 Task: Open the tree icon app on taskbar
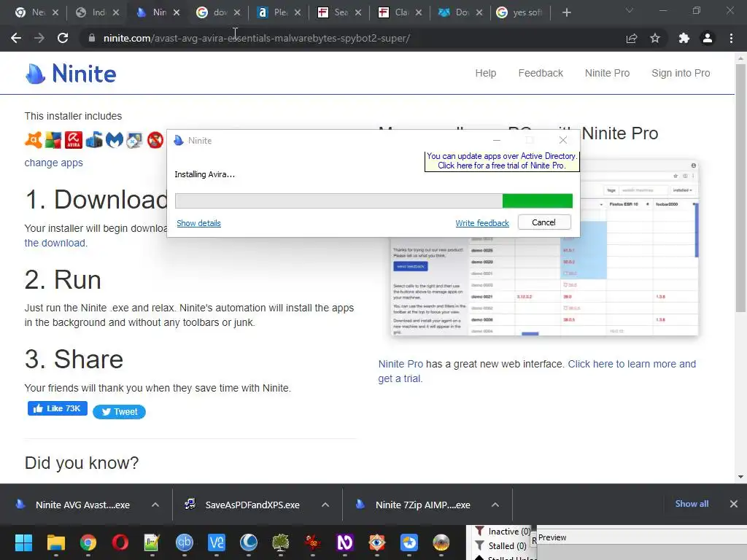click(x=281, y=542)
